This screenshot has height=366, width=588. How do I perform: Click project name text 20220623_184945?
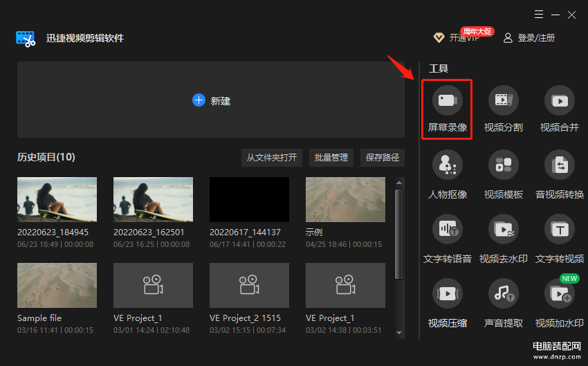tap(53, 232)
